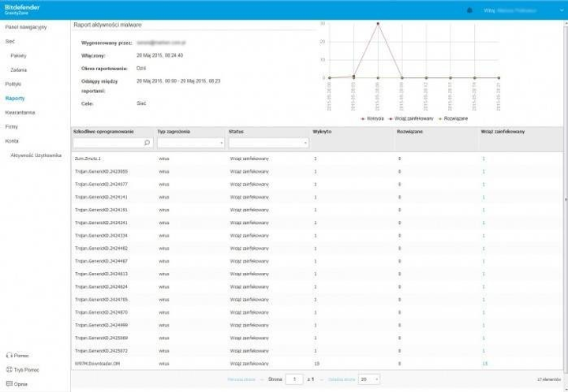Click Trojan.GenericKD.2424191 in the table
The height and width of the screenshot is (392, 568).
click(x=101, y=210)
